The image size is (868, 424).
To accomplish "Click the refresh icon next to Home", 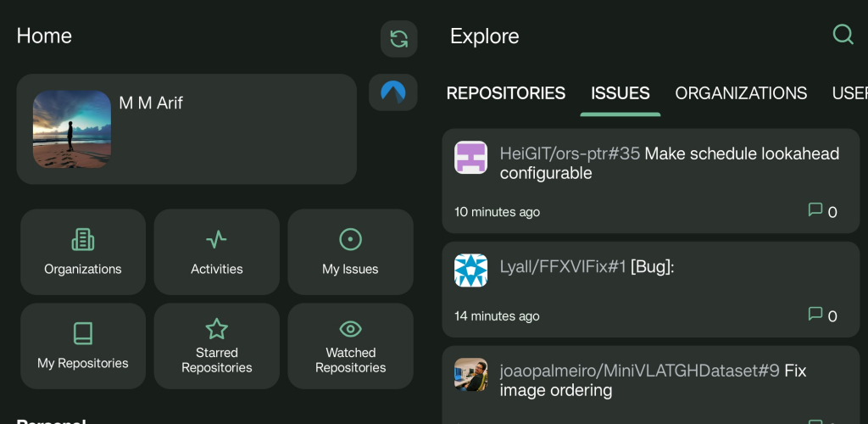I will coord(398,38).
